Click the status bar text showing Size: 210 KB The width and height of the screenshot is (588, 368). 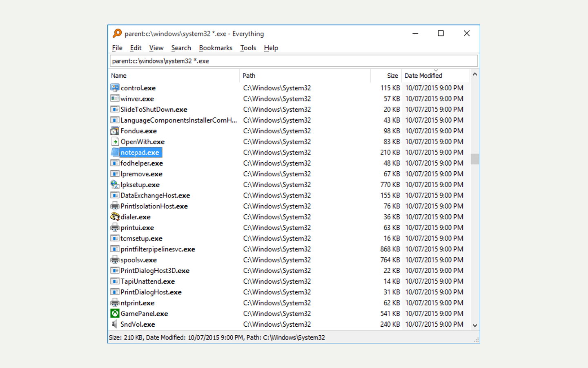[x=217, y=337]
